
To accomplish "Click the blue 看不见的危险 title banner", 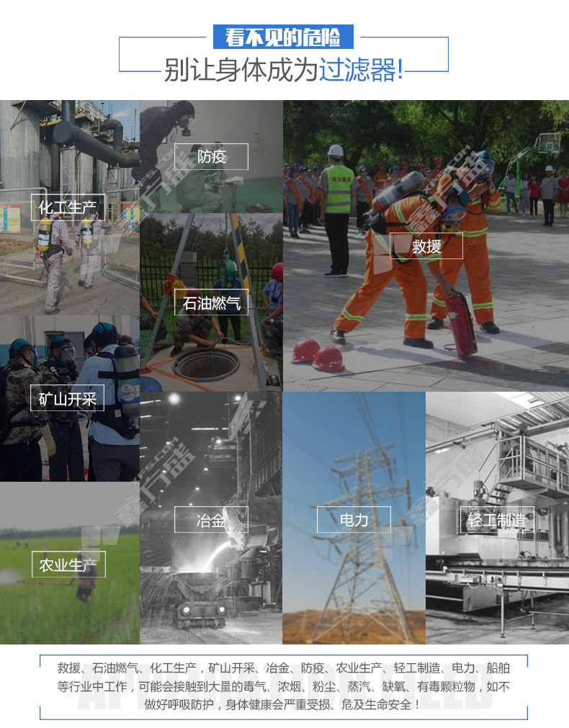I will (x=284, y=37).
